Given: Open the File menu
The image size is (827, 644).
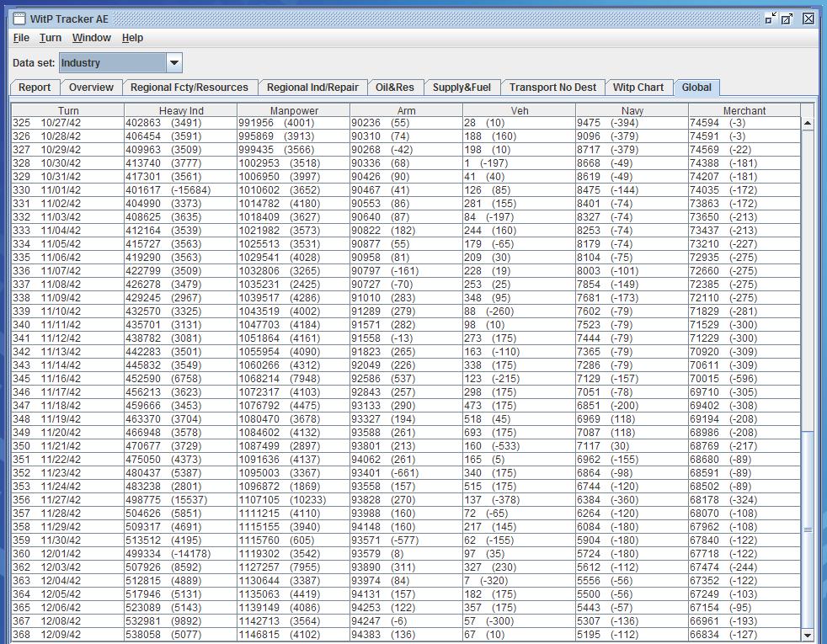Looking at the screenshot, I should [21, 38].
